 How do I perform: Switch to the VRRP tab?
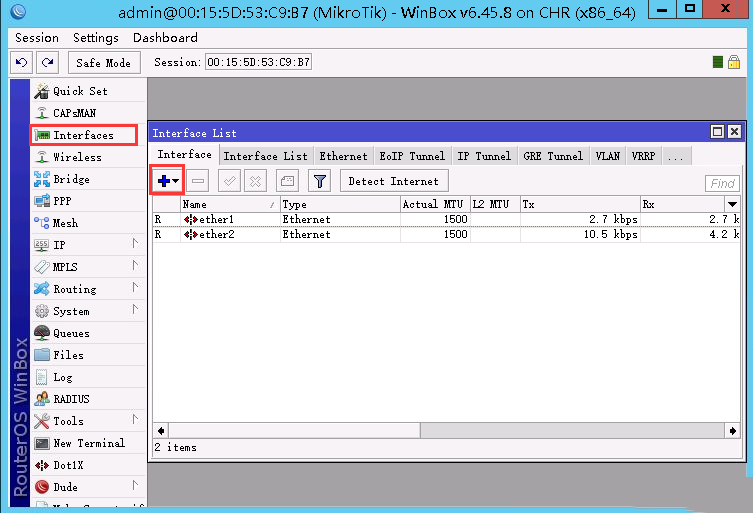tap(644, 156)
